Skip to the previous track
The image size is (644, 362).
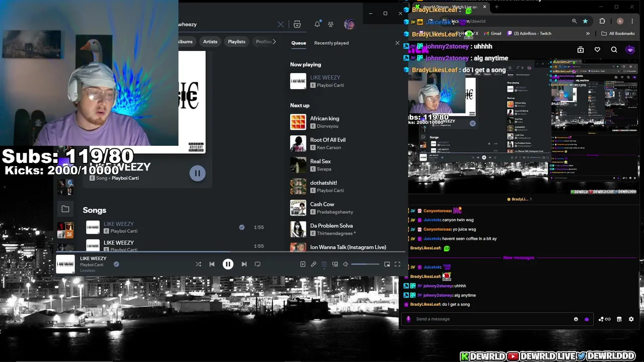pos(212,264)
